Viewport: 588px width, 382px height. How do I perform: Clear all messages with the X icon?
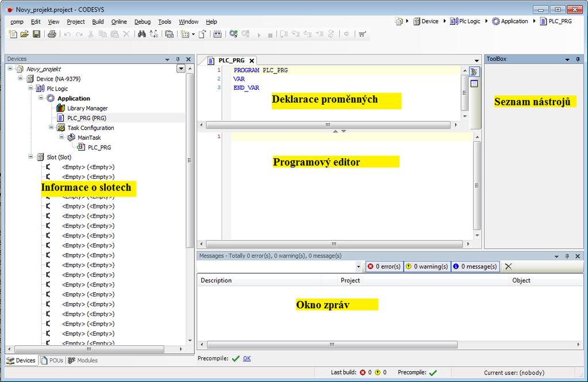(508, 266)
